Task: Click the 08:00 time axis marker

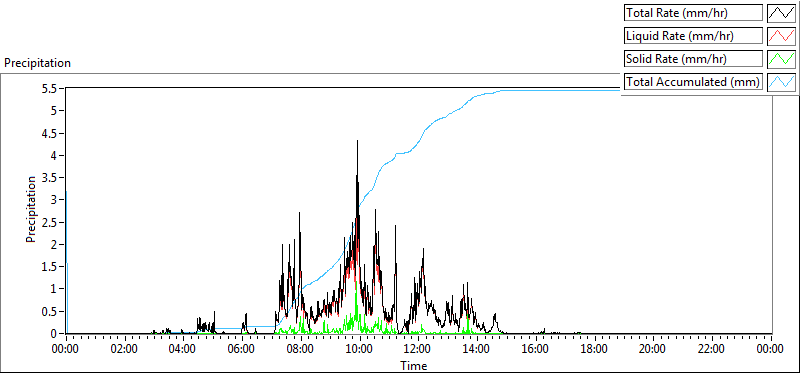Action: 301,349
